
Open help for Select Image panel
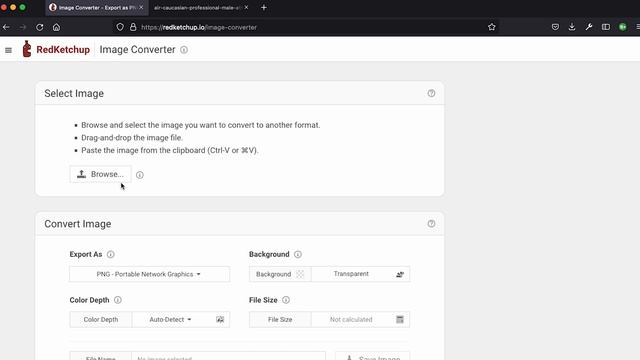tap(431, 93)
